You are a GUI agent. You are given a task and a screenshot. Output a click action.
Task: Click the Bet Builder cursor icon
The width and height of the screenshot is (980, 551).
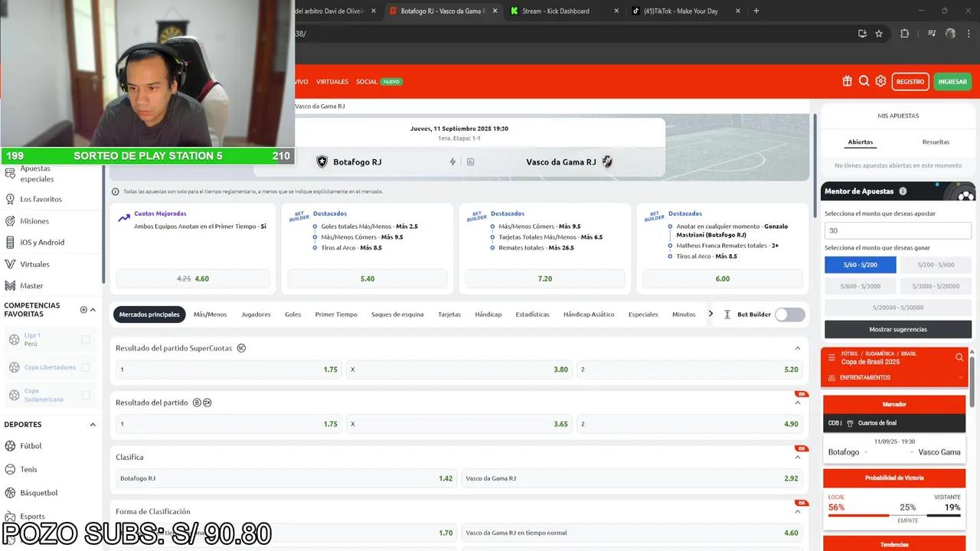click(727, 315)
